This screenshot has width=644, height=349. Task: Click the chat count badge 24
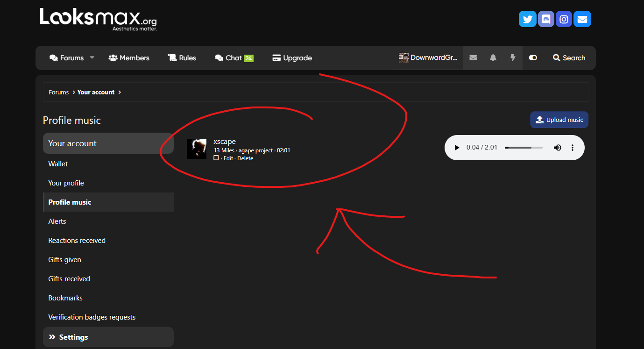point(248,58)
